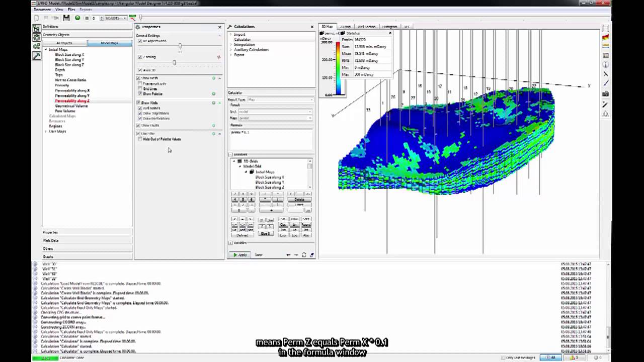644x362 pixels.
Task: Switch to Well Section tab
Action: [366, 26]
